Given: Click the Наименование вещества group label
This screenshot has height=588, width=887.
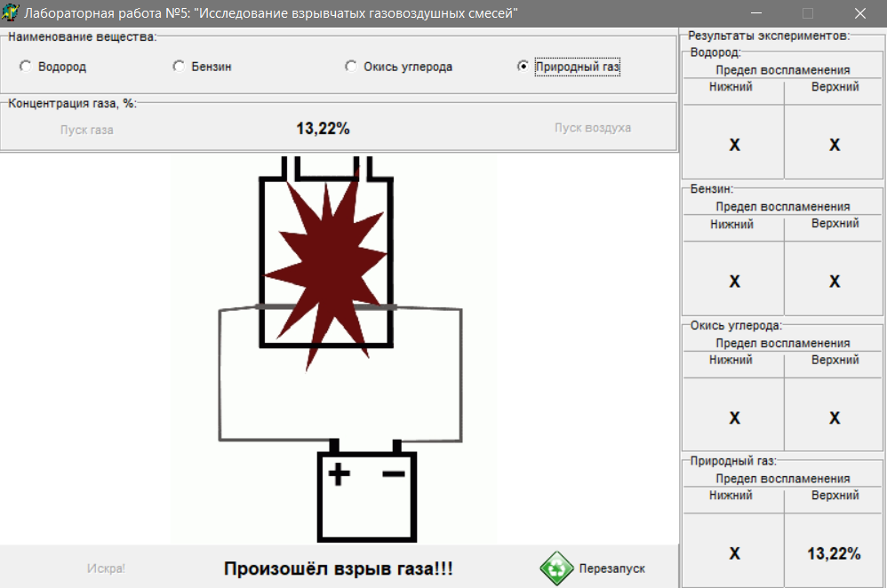Looking at the screenshot, I should tap(82, 36).
